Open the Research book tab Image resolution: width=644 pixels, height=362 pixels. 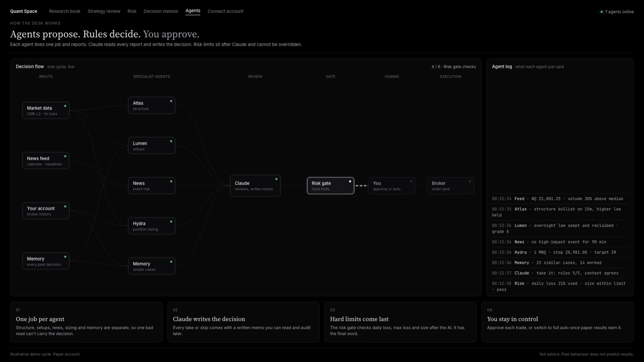pos(65,11)
